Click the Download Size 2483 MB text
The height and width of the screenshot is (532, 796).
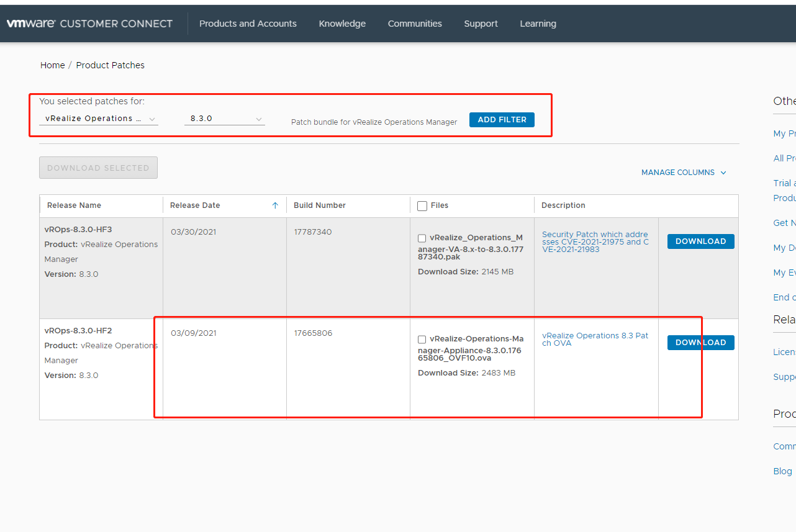coord(467,373)
